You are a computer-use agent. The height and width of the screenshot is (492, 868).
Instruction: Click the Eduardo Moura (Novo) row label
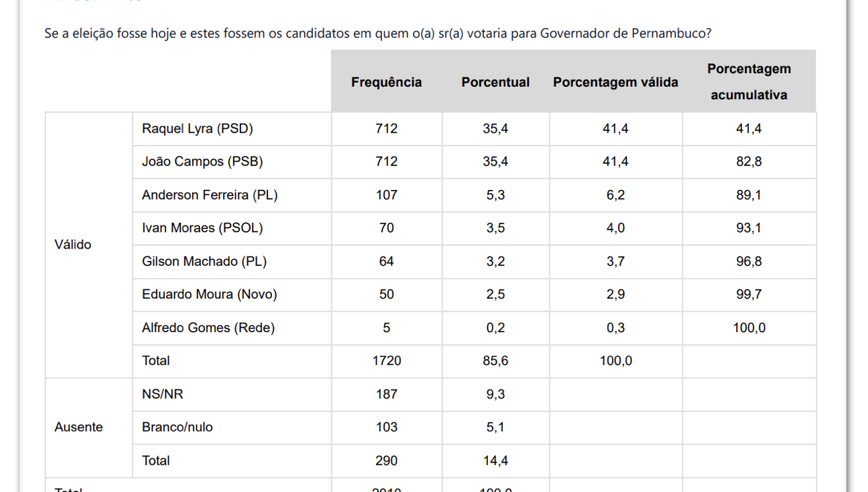point(209,295)
